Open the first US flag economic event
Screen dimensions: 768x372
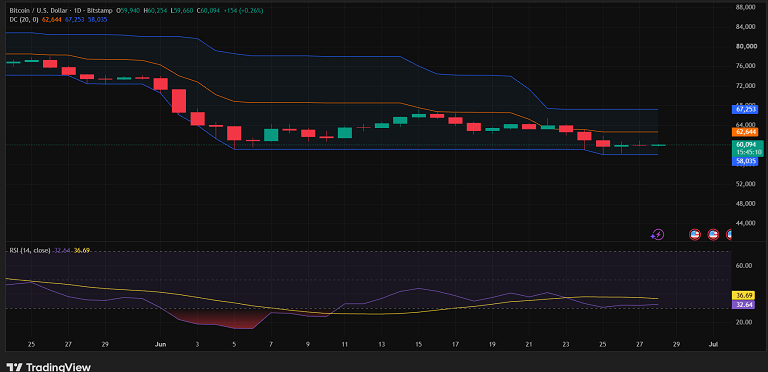[x=694, y=234]
